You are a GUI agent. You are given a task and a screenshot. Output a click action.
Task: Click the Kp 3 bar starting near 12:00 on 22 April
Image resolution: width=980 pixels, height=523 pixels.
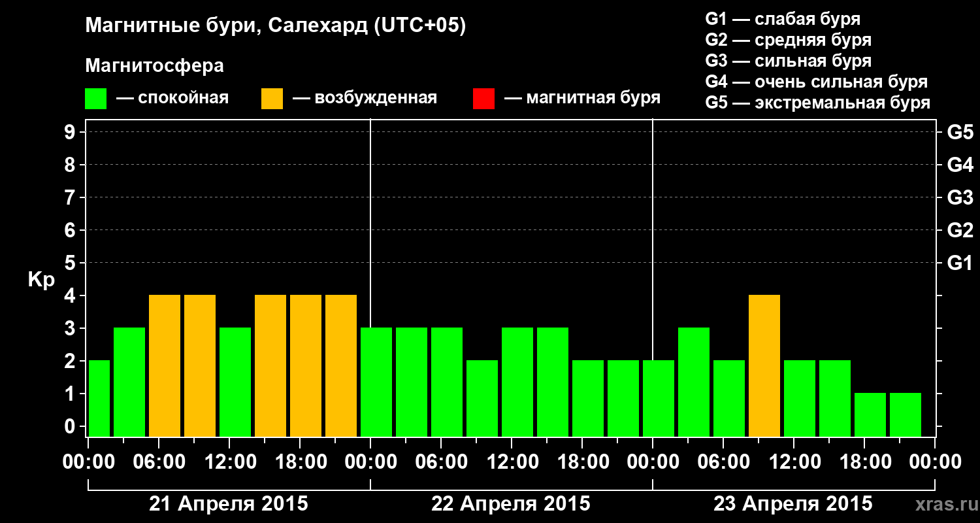(x=517, y=382)
